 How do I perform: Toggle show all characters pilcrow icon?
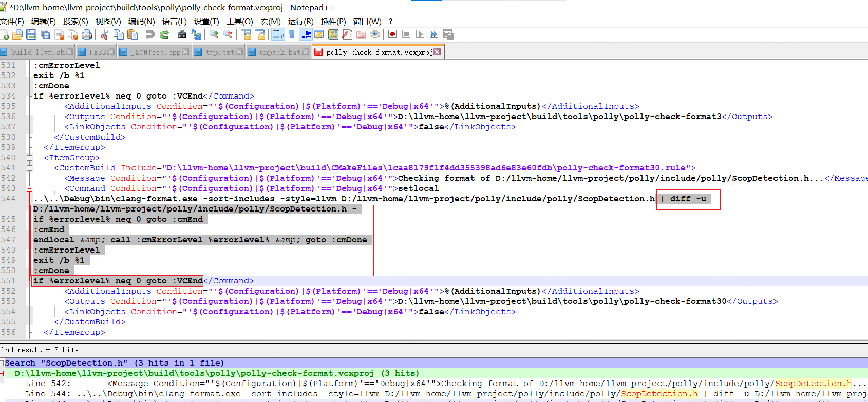pyautogui.click(x=291, y=34)
